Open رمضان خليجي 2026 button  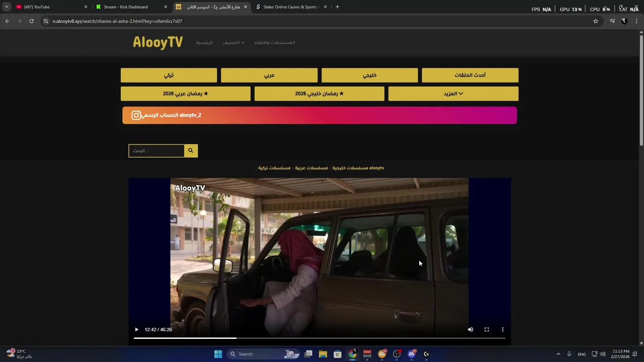[319, 94]
